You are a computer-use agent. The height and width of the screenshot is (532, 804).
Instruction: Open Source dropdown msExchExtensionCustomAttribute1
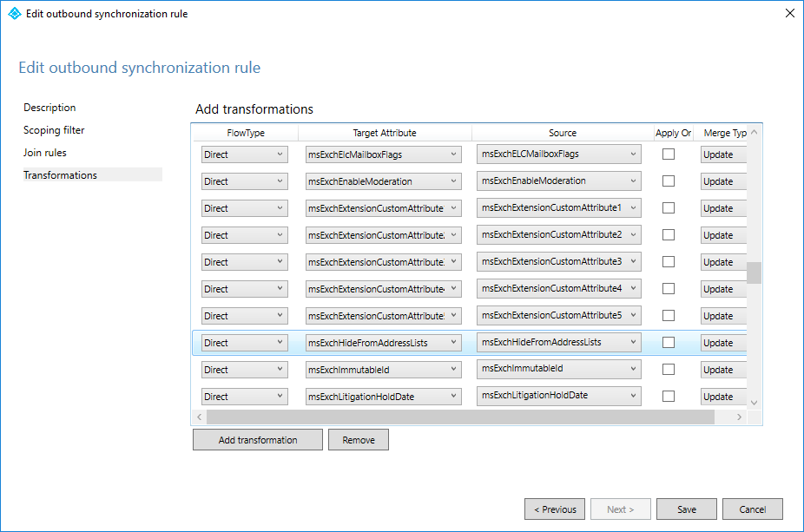[559, 207]
